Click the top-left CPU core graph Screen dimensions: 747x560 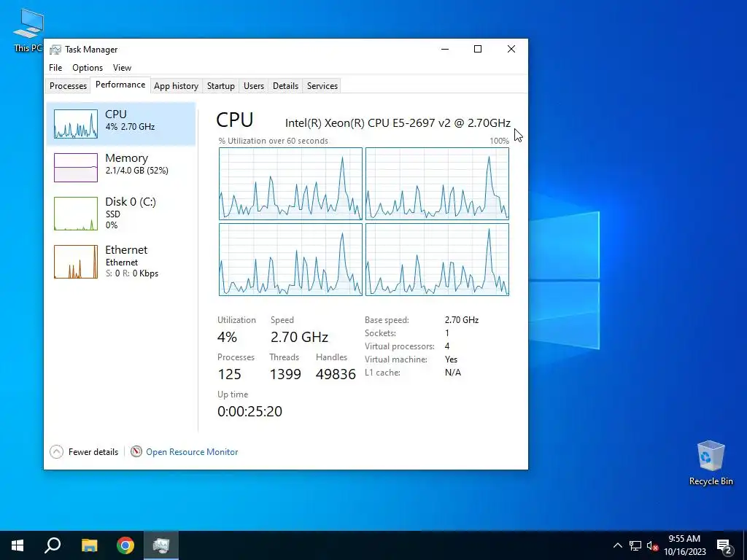click(290, 184)
